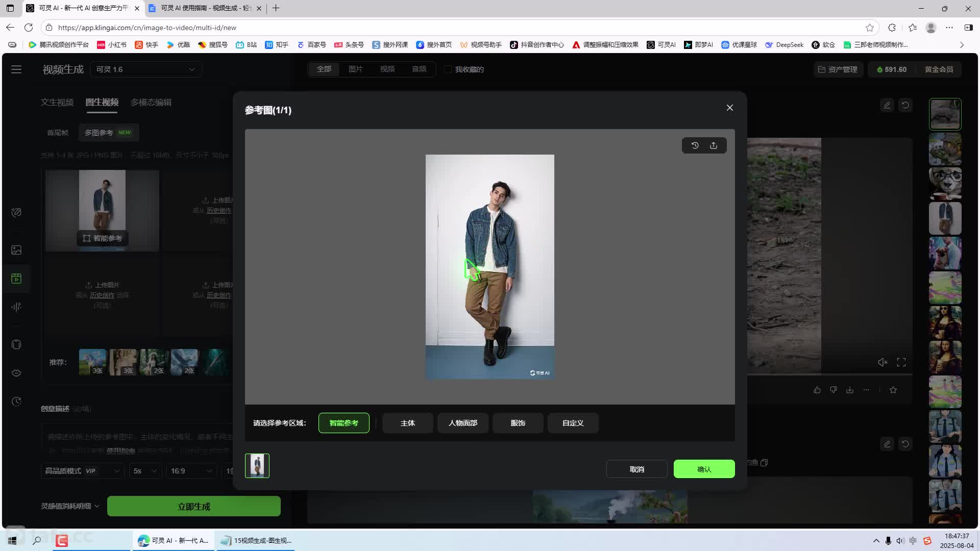This screenshot has width=980, height=551.
Task: Select the reference image thumbnail at dialog bottom
Action: pyautogui.click(x=257, y=466)
